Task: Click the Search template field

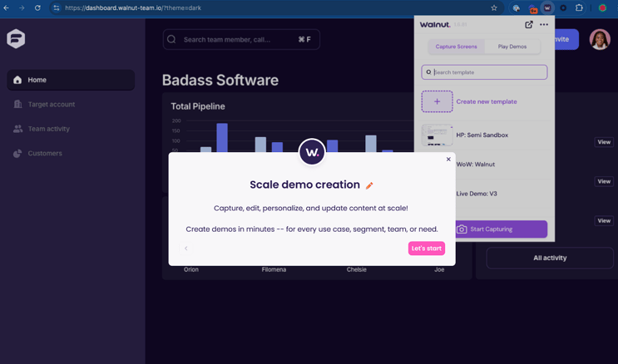Action: (x=484, y=72)
